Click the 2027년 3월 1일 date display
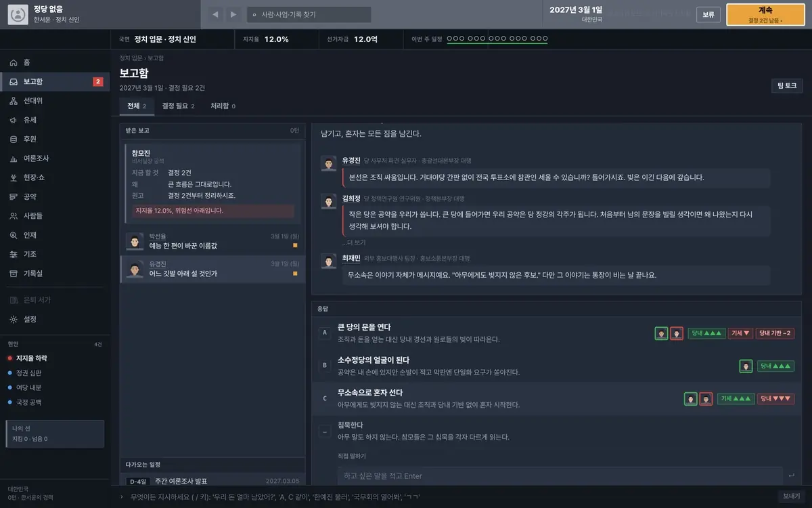Image resolution: width=812 pixels, height=508 pixels. coord(576,10)
